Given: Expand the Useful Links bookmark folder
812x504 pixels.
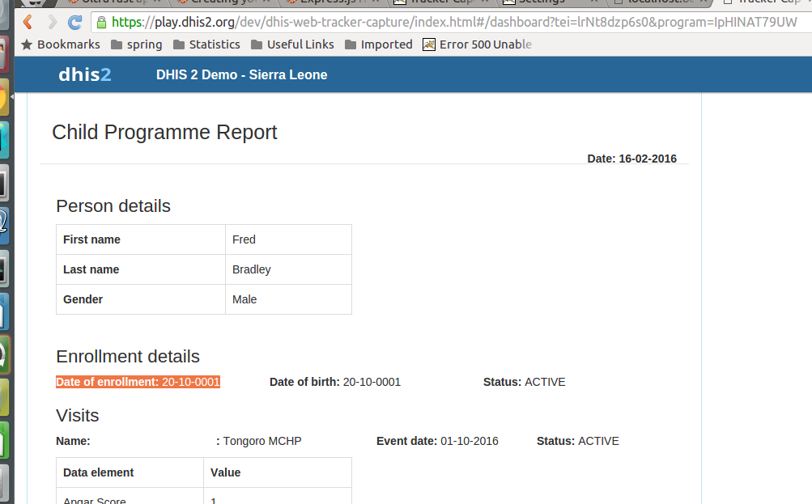Looking at the screenshot, I should point(291,44).
